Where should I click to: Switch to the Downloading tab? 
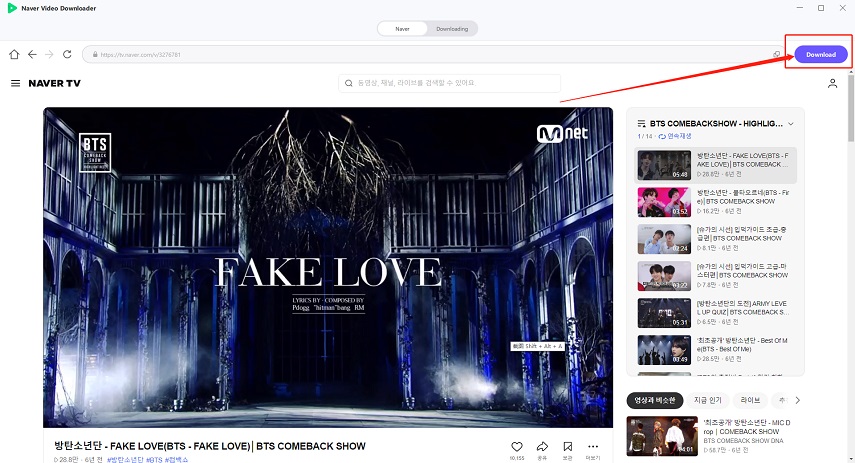pyautogui.click(x=452, y=29)
